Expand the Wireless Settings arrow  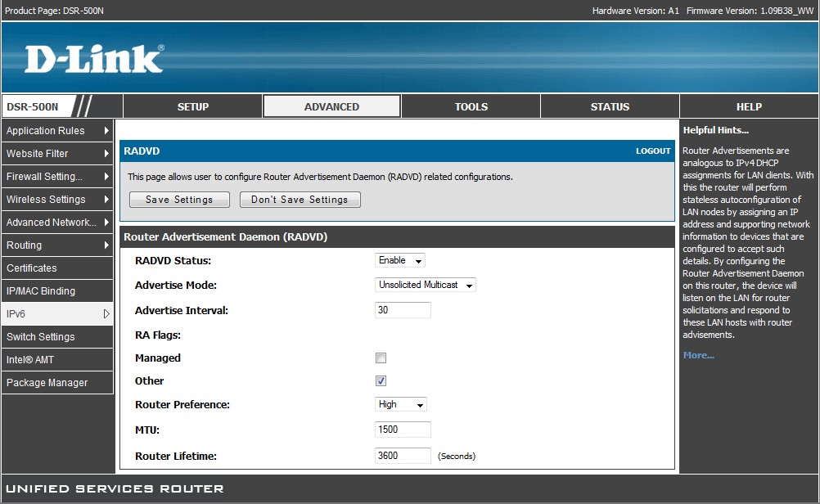(x=106, y=200)
